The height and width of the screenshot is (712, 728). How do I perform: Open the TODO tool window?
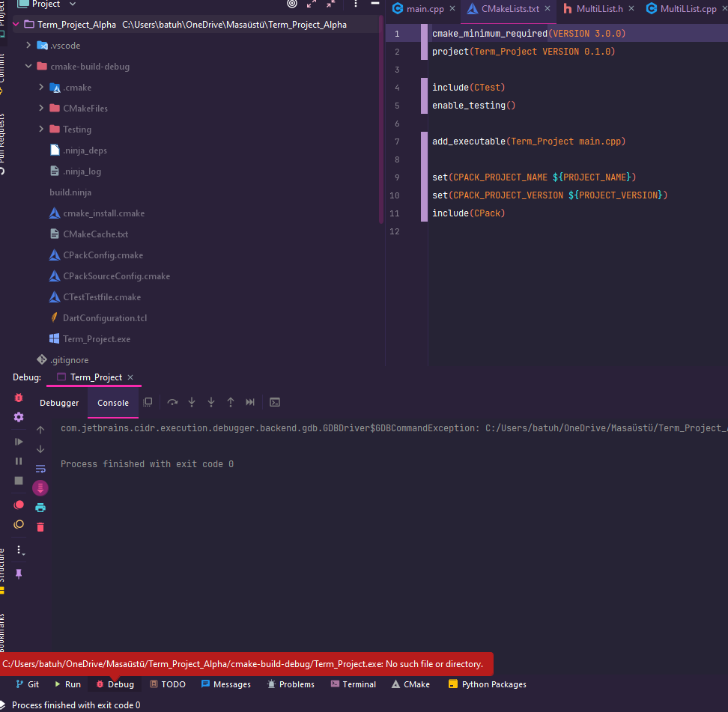[x=168, y=684]
